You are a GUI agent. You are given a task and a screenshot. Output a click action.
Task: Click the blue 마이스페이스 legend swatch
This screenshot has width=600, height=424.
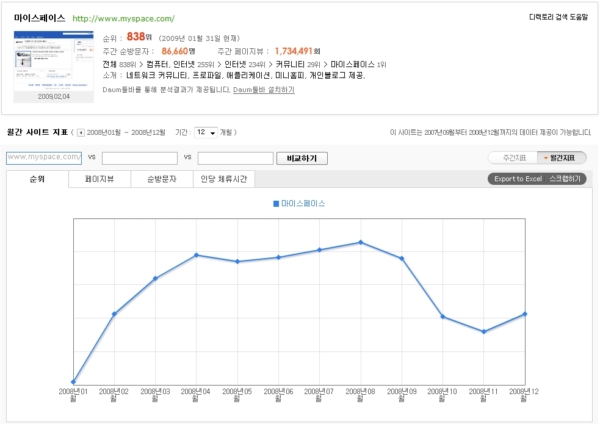pyautogui.click(x=276, y=204)
